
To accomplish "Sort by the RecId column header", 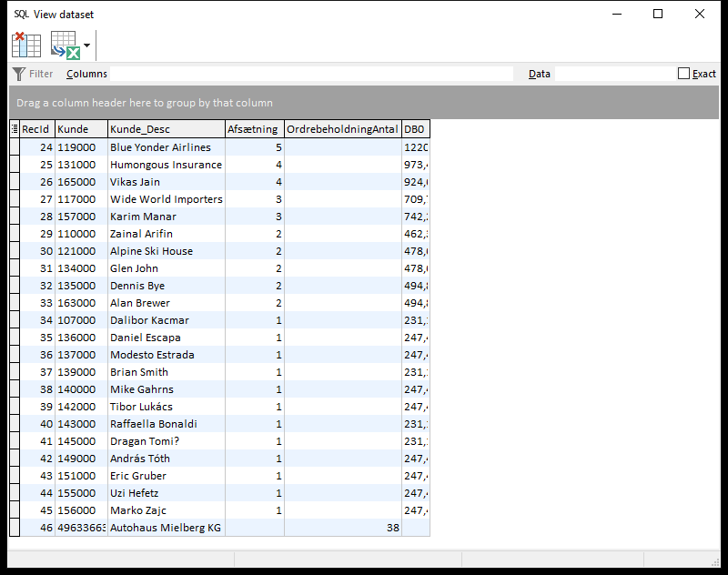I will click(37, 129).
